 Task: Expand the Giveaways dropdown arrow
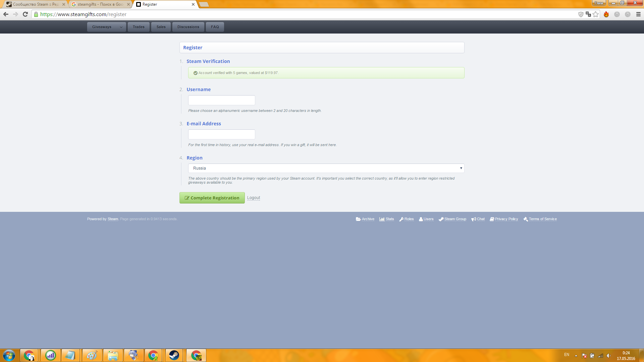(121, 27)
